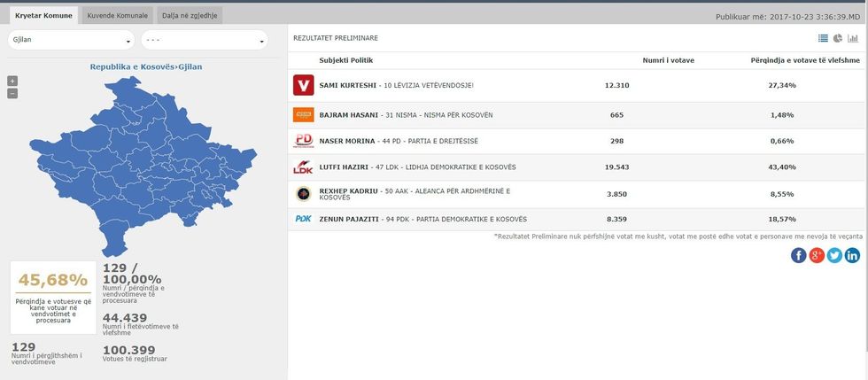Viewport: 868px width, 380px height.
Task: Share results on Facebook
Action: point(798,255)
